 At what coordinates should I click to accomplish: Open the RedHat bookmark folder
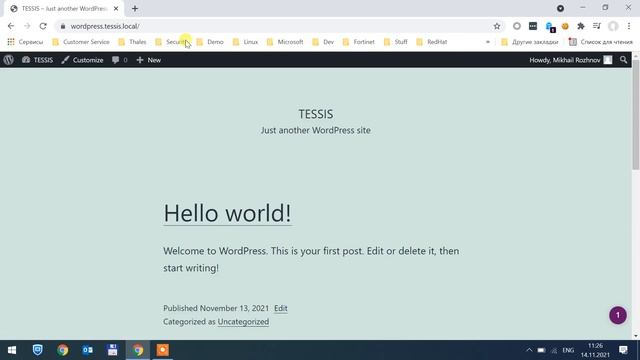tap(431, 42)
